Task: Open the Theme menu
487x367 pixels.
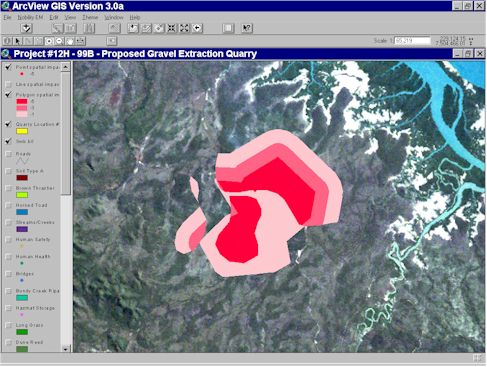Action: [90, 17]
